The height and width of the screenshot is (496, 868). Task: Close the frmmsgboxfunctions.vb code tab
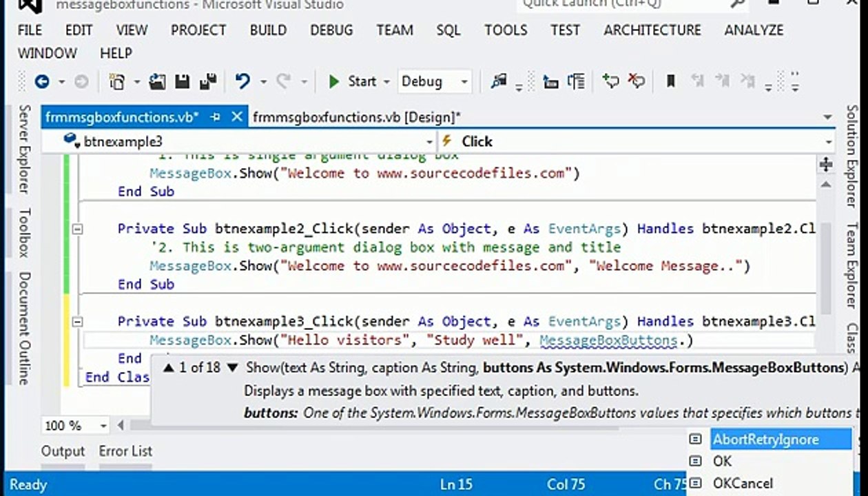(237, 117)
